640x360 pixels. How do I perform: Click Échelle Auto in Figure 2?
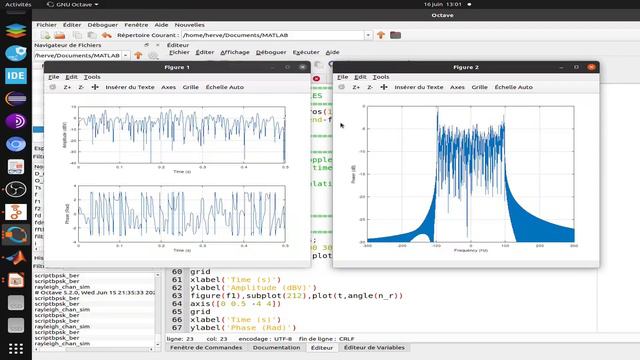click(513, 87)
